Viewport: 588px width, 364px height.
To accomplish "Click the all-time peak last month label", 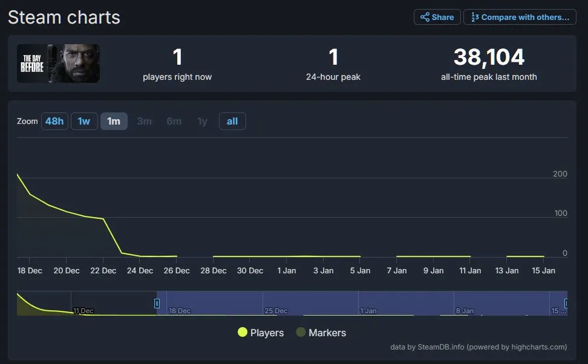I will 489,77.
